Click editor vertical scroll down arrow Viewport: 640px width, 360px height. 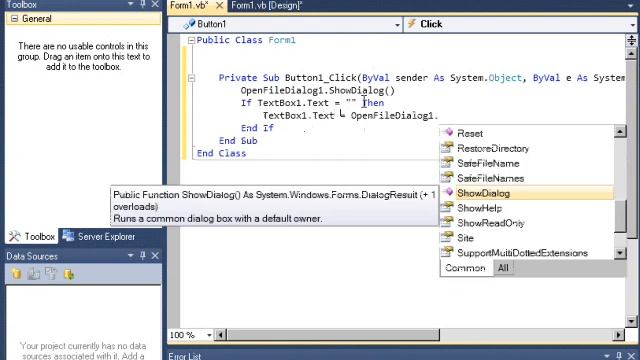click(x=631, y=321)
